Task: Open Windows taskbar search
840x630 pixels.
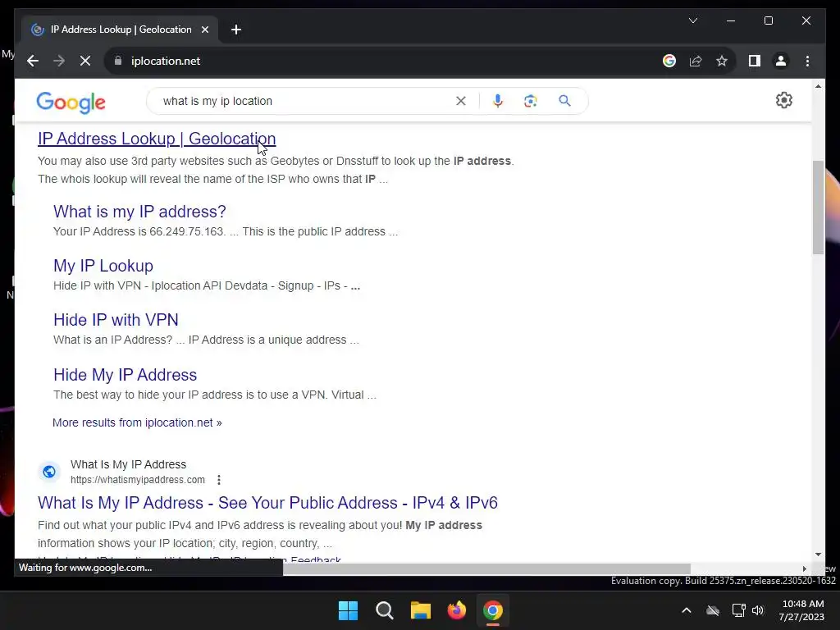Action: 385,610
